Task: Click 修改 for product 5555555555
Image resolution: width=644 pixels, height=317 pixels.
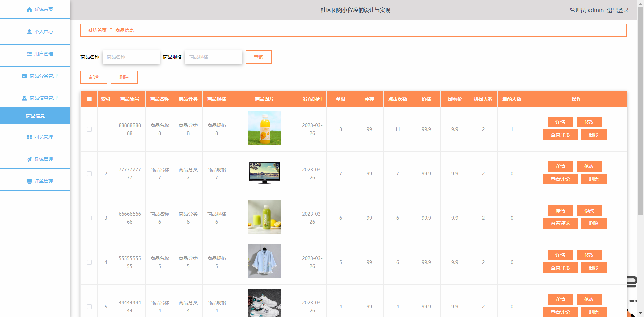Action: [589, 255]
